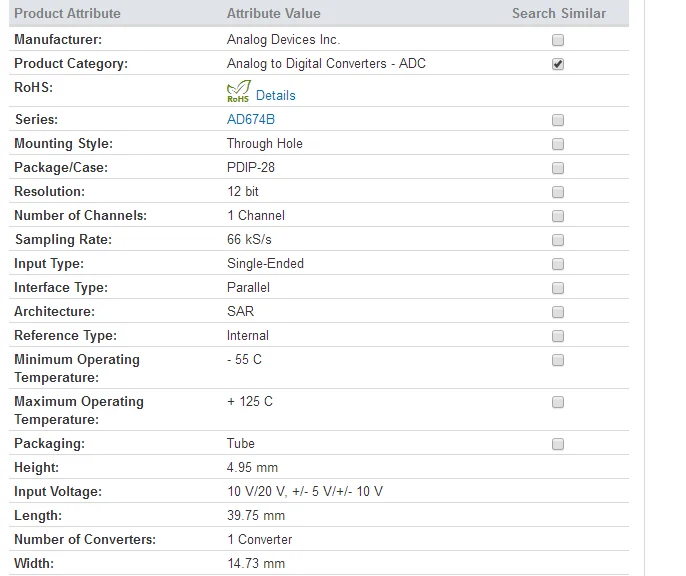Click the Sampling Rate: label
The image size is (686, 576).
[x=63, y=240]
